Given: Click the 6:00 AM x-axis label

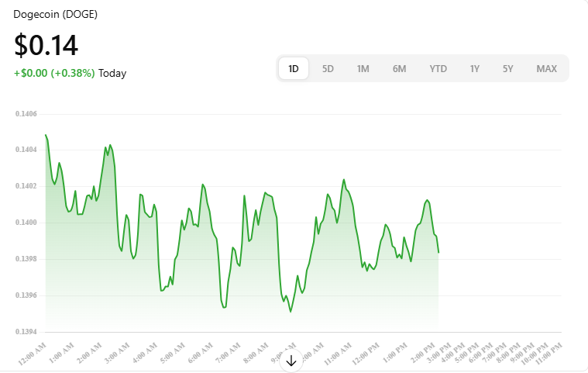Looking at the screenshot, I should point(200,354).
